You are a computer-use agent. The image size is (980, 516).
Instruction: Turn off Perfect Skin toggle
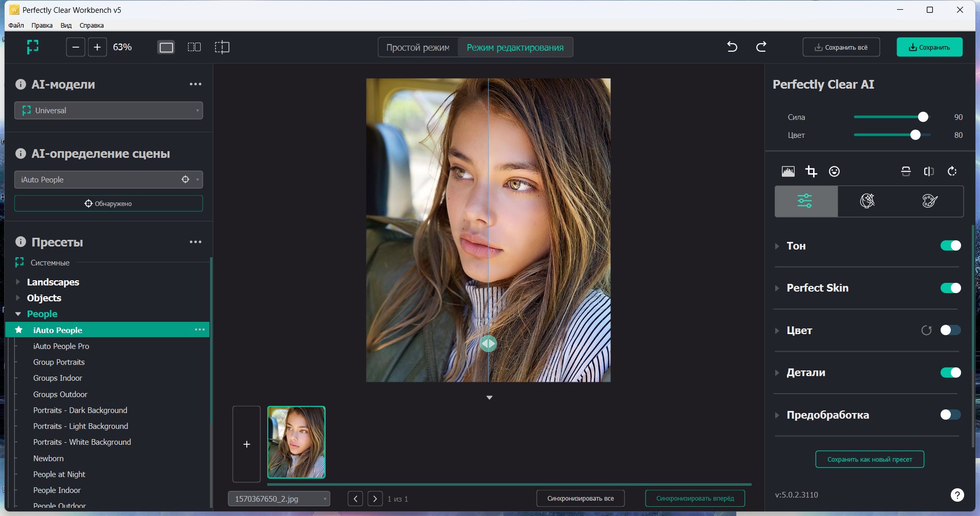click(x=950, y=288)
